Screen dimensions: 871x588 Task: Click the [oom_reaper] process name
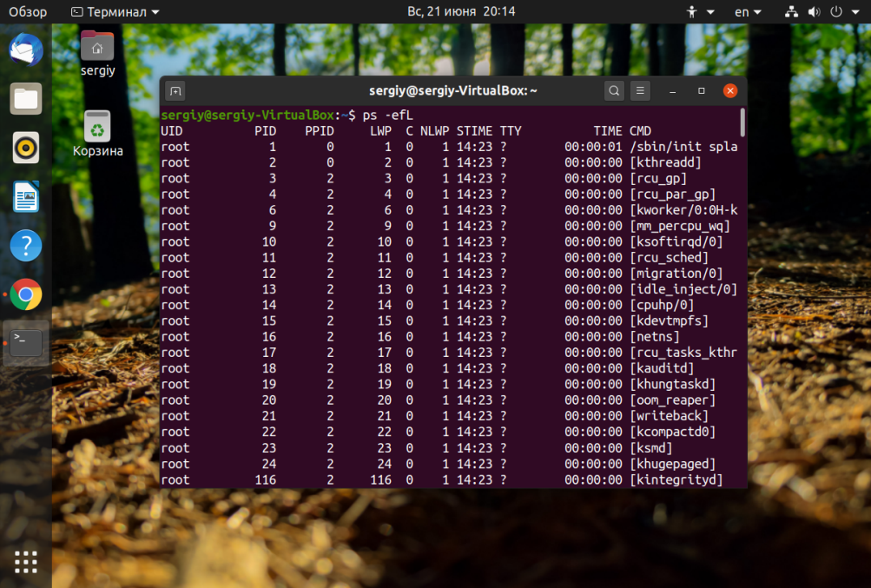click(x=673, y=400)
